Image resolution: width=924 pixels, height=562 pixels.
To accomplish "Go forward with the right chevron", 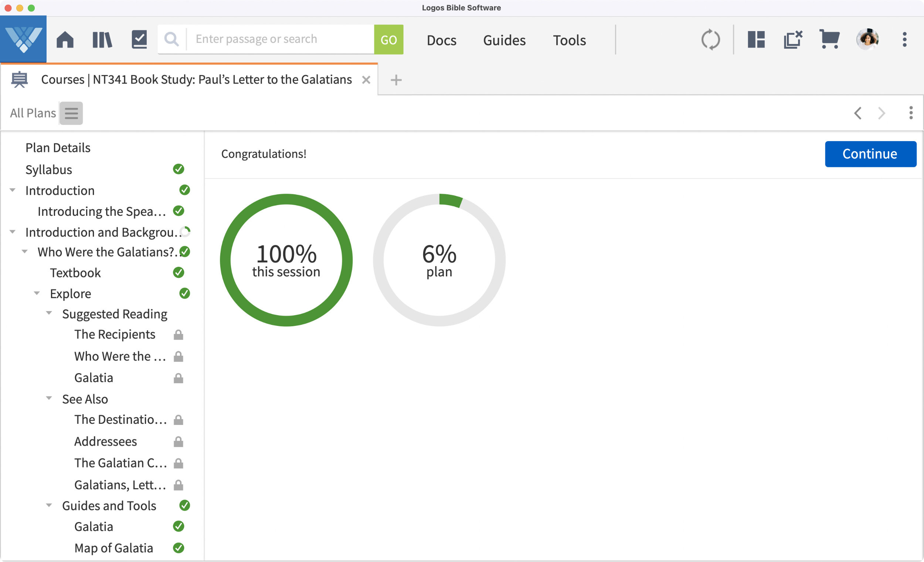I will 881,113.
